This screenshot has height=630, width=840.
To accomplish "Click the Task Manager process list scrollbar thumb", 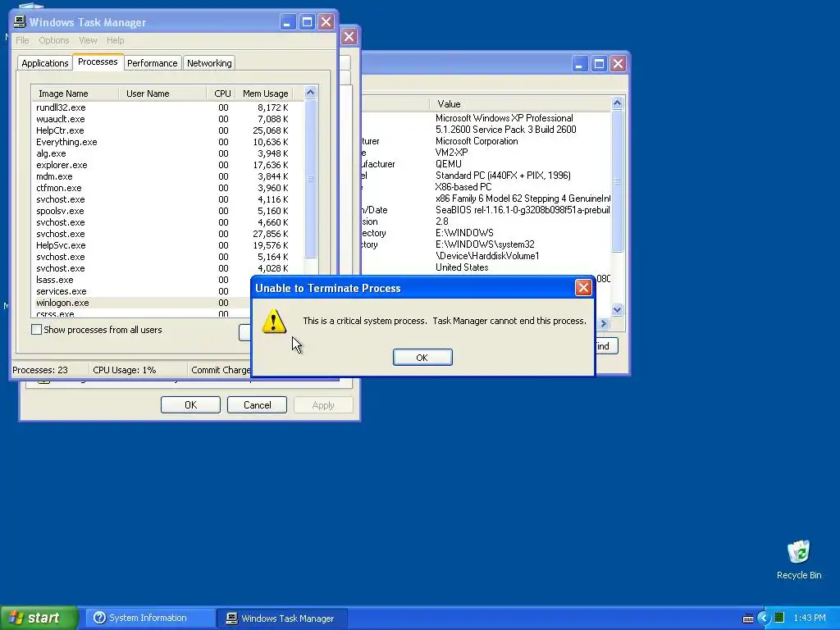I will click(311, 178).
